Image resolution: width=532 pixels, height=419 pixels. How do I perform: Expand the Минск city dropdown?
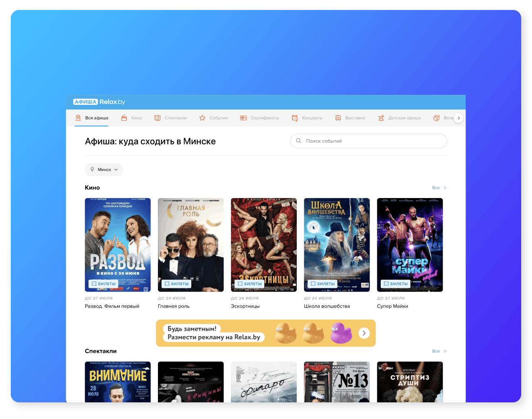(x=104, y=169)
